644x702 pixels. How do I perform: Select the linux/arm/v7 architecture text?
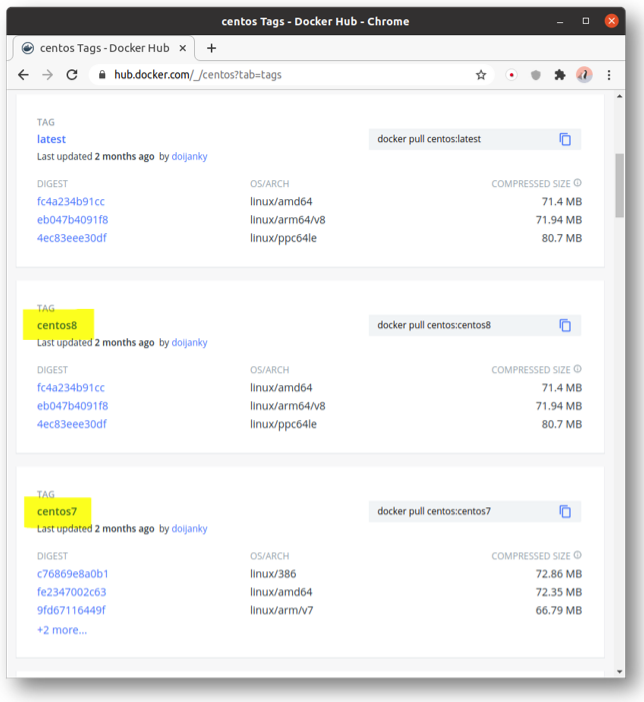282,610
